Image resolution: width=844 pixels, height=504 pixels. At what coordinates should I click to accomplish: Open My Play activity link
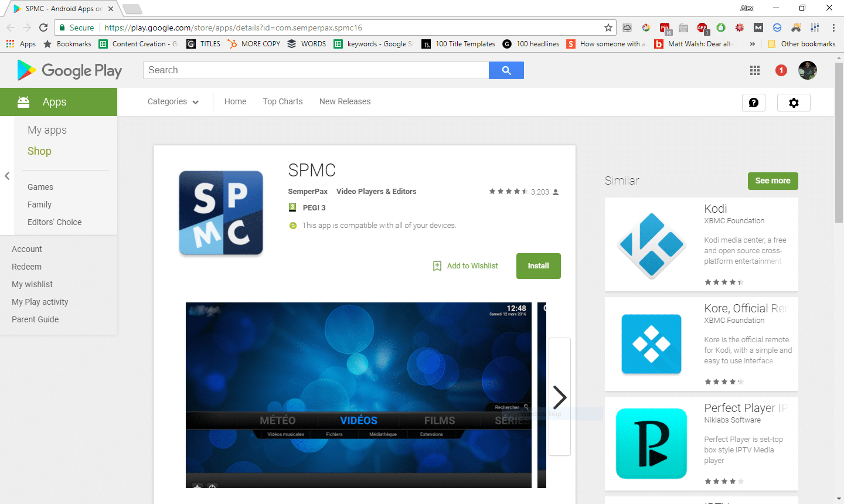pos(40,302)
